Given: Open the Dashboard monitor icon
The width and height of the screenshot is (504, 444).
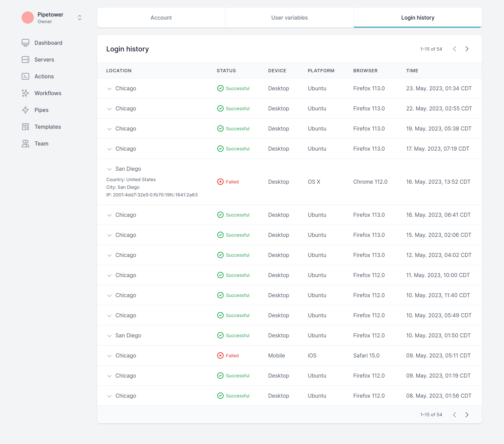Looking at the screenshot, I should (25, 43).
